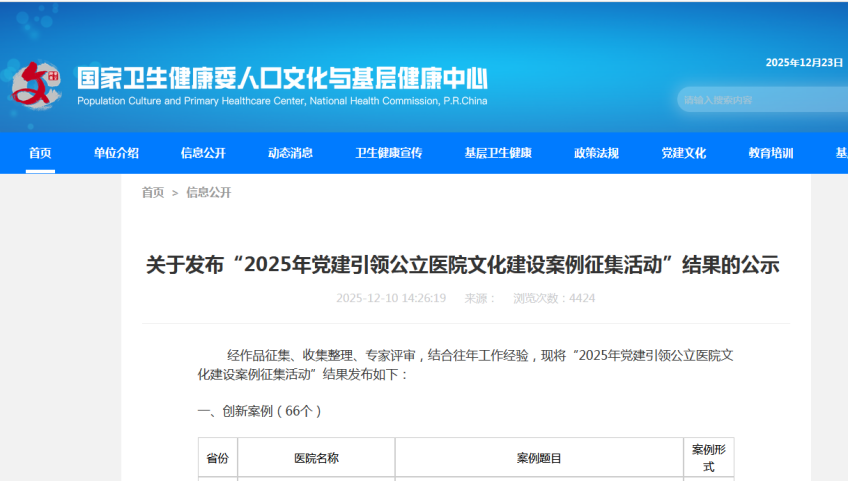This screenshot has height=481, width=849.
Task: Switch to the 党建文化 section
Action: pos(683,153)
